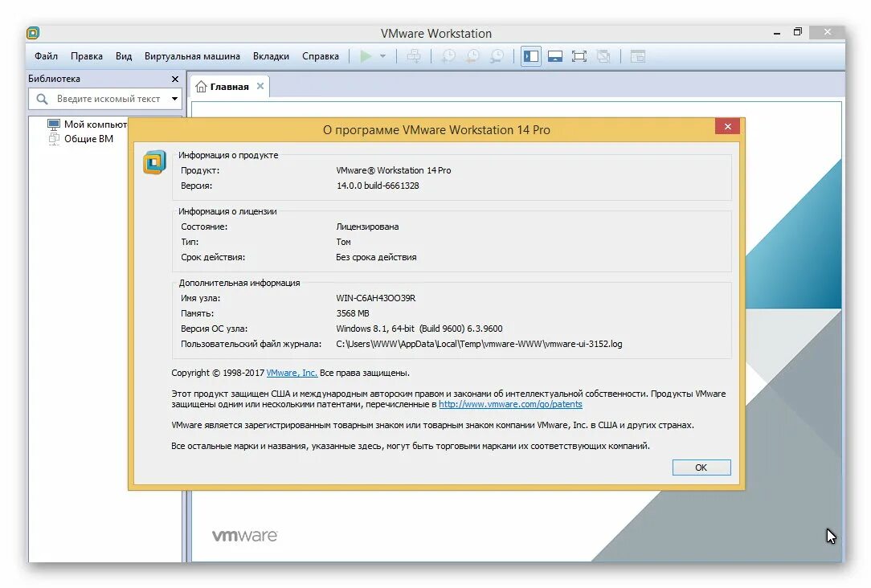Image resolution: width=871 pixels, height=588 pixels.
Task: Open the Вид menu
Action: (x=124, y=56)
